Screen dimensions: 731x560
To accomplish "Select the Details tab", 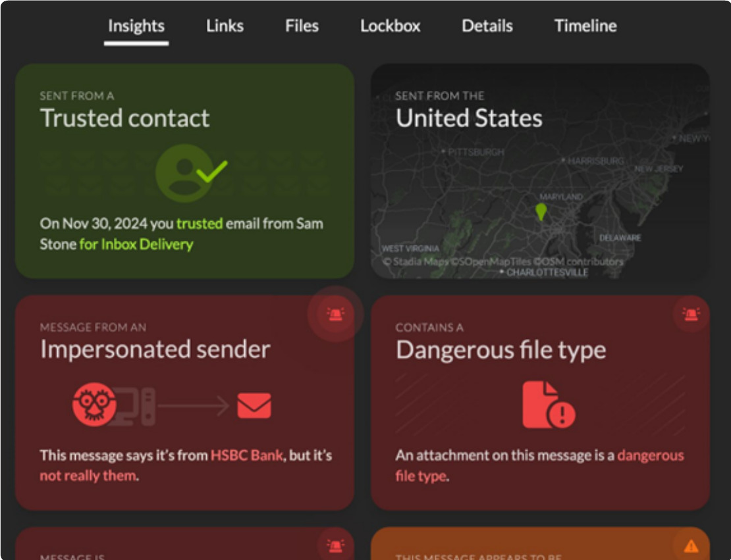I will coord(487,26).
